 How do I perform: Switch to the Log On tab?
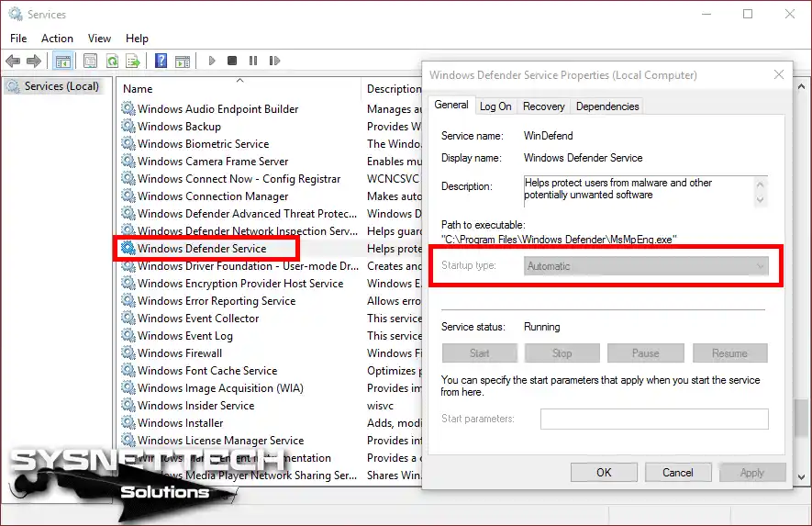(x=495, y=106)
